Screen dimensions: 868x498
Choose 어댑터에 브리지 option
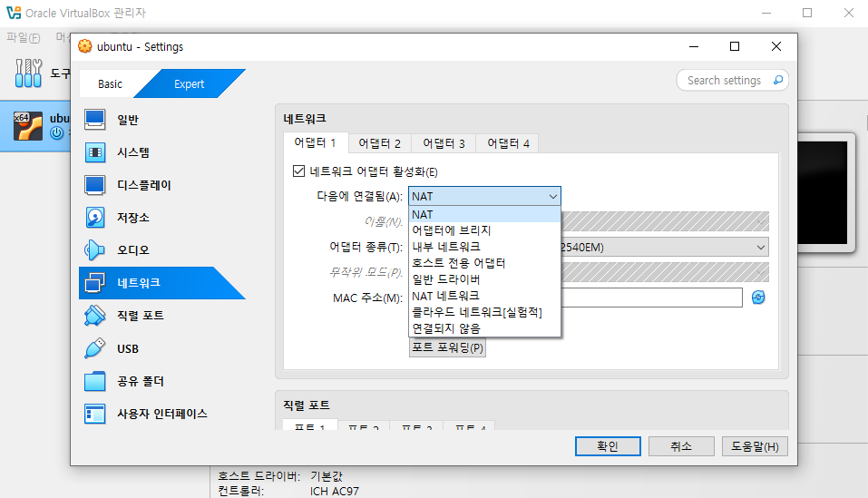pos(484,230)
